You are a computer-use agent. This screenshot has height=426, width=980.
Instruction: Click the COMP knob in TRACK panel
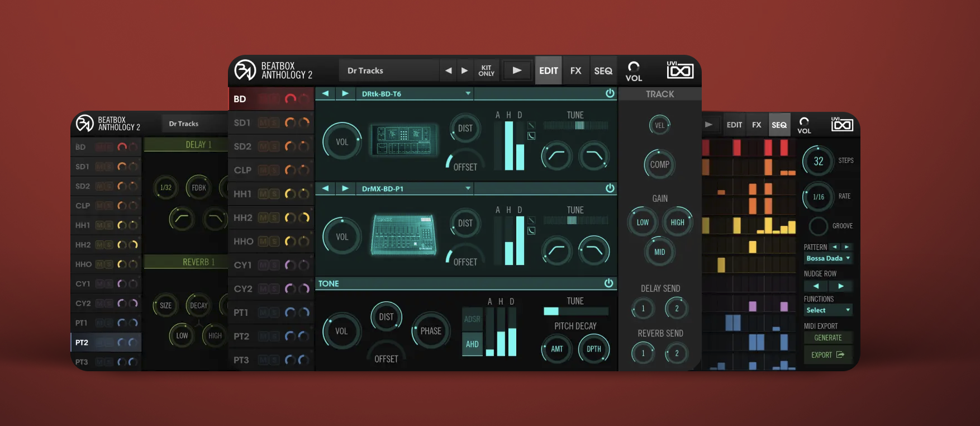pyautogui.click(x=659, y=164)
